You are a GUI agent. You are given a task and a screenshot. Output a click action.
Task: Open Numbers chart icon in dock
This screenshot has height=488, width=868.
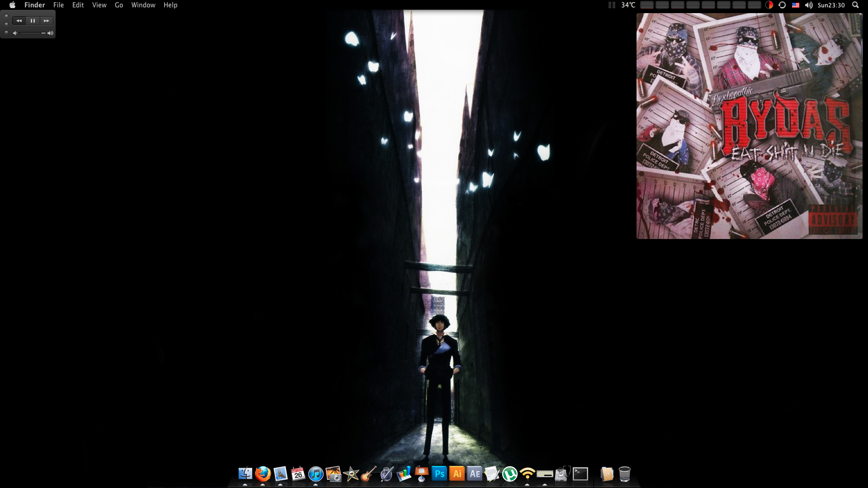(404, 474)
